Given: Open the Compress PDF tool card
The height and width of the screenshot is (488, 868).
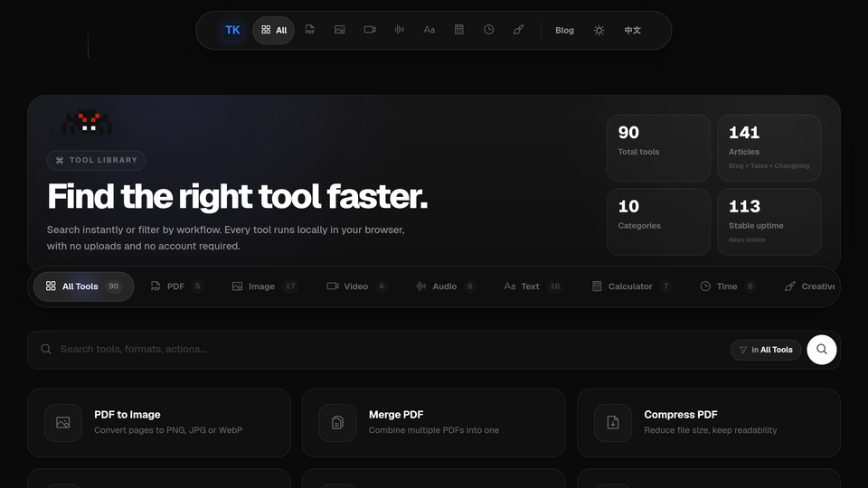Looking at the screenshot, I should 709,423.
